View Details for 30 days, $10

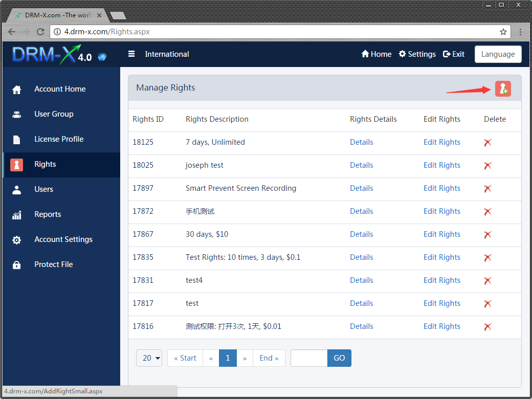(x=361, y=234)
